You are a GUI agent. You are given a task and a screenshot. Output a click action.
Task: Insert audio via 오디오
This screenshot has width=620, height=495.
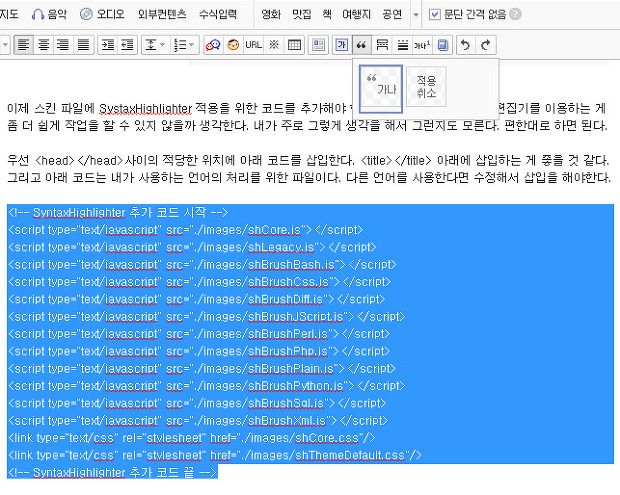[102, 14]
